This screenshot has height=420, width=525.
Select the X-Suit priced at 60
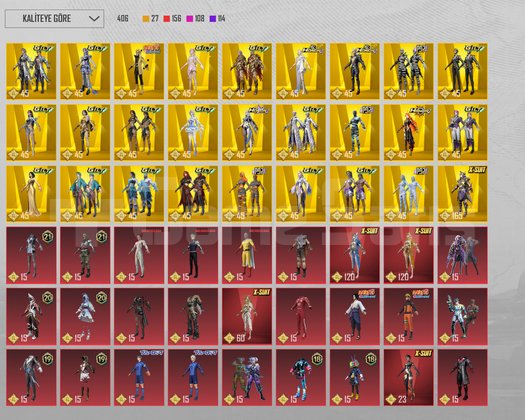click(x=247, y=317)
